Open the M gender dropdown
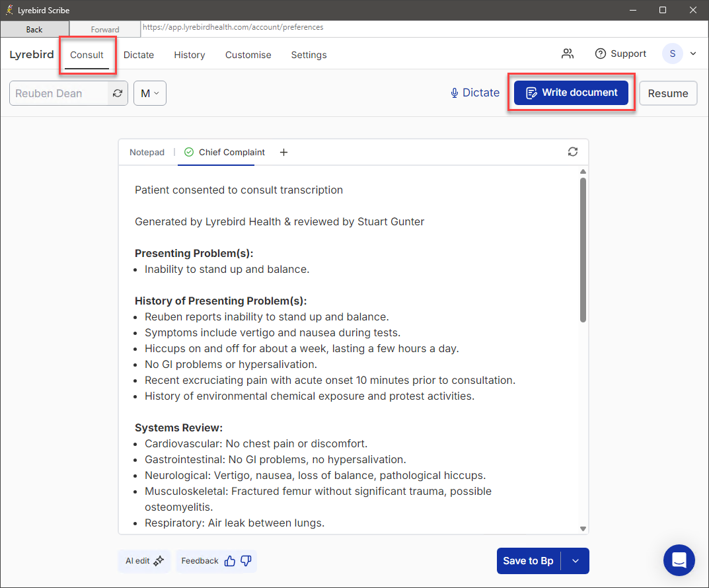The image size is (709, 588). 150,93
